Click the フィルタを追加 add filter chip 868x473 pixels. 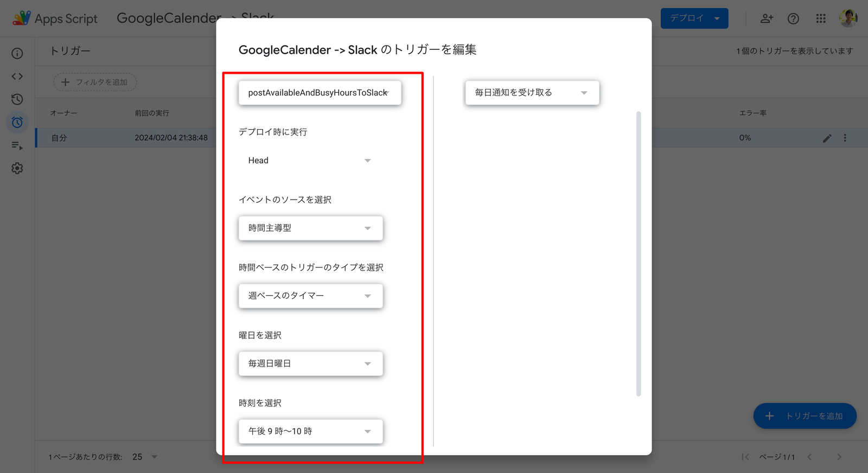pos(95,82)
